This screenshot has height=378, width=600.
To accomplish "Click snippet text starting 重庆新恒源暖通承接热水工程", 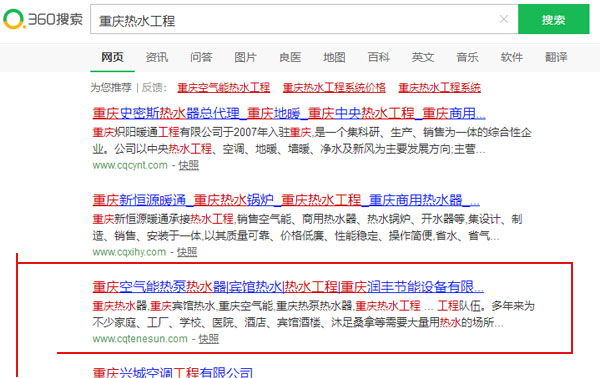I will click(x=307, y=228).
